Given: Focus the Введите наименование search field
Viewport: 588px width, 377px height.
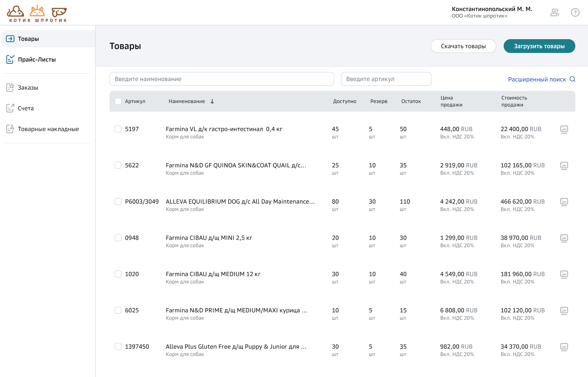Looking at the screenshot, I should coord(222,79).
